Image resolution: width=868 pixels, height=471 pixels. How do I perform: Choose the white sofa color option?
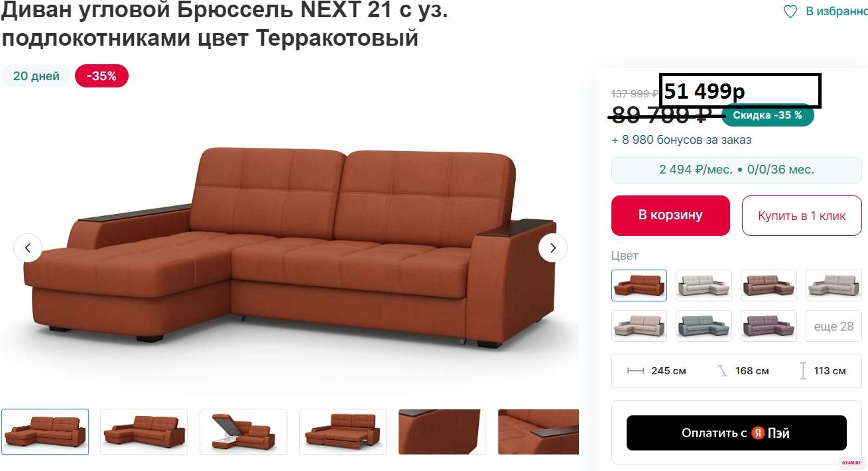[x=704, y=286]
